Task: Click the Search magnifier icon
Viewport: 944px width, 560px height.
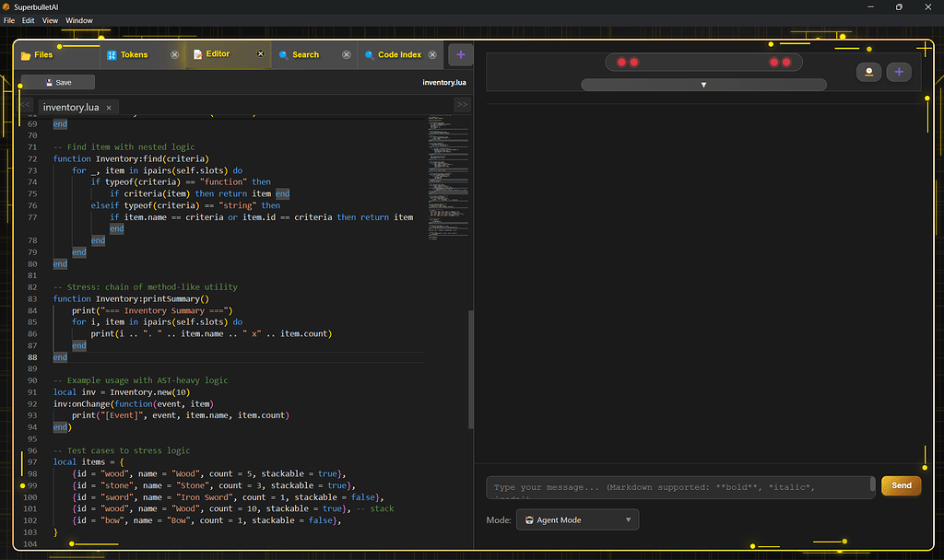Action: tap(286, 54)
